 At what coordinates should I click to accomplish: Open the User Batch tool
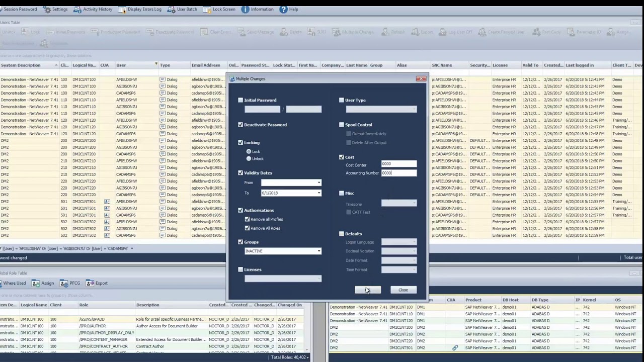click(x=182, y=9)
